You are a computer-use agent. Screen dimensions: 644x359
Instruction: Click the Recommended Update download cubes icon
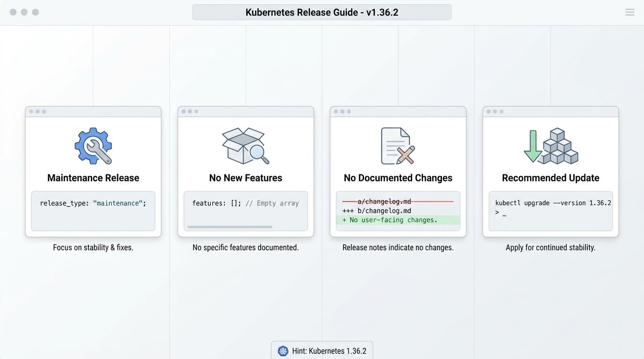click(550, 146)
